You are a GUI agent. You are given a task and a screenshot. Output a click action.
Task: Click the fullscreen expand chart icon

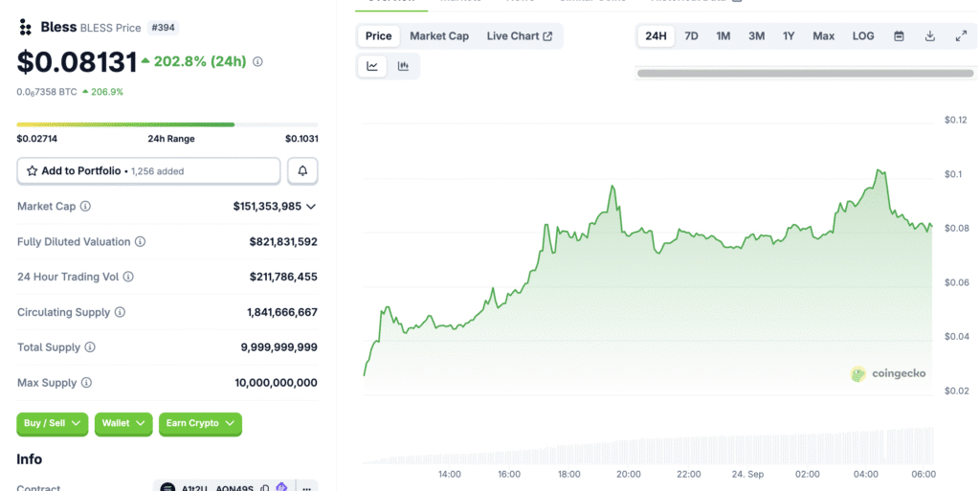click(961, 36)
